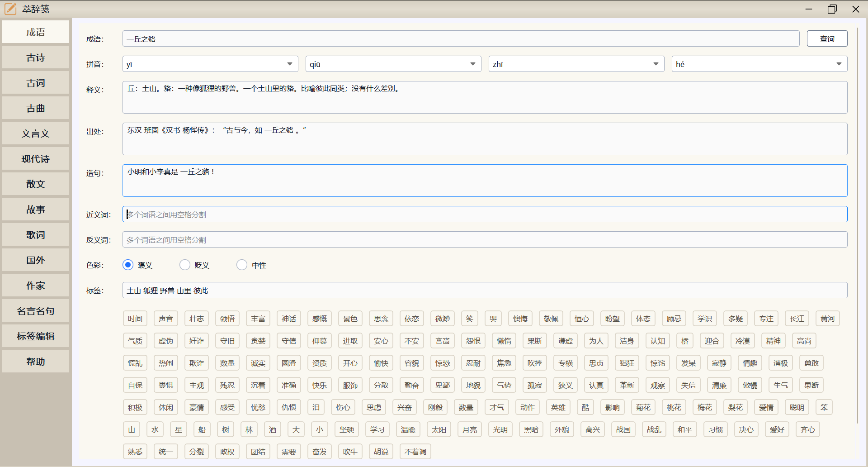
Task: Choose the 谦虚 tag button
Action: pos(566,341)
